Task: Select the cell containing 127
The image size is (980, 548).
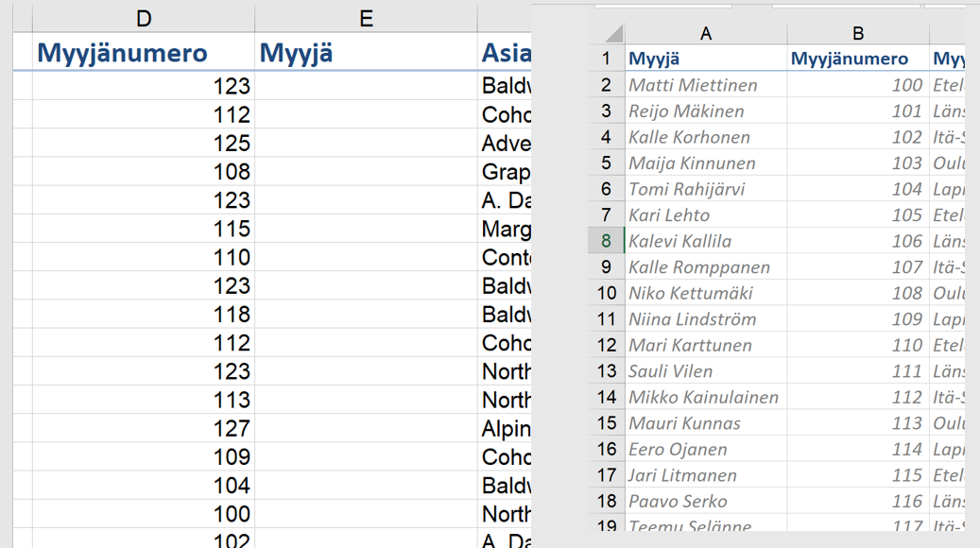Action: pyautogui.click(x=144, y=429)
